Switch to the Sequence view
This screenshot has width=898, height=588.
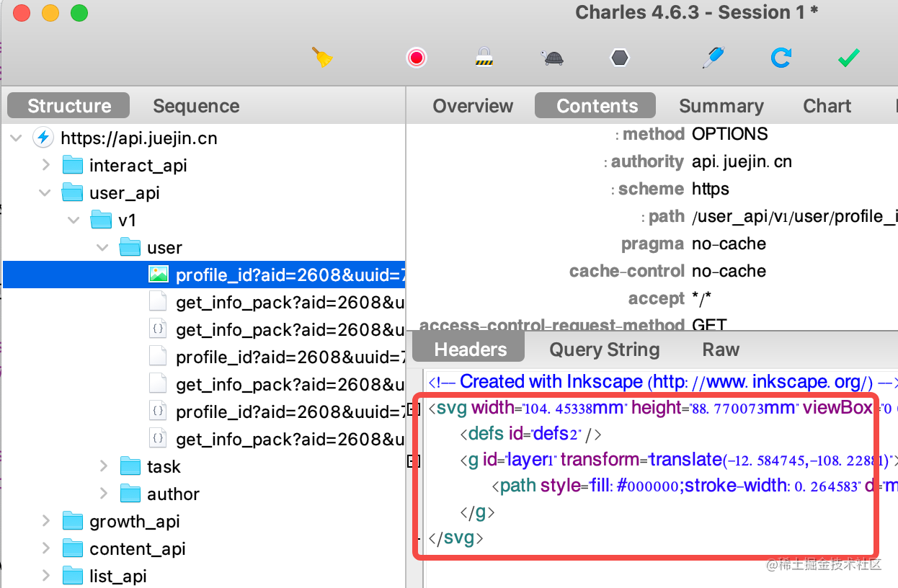(x=196, y=106)
